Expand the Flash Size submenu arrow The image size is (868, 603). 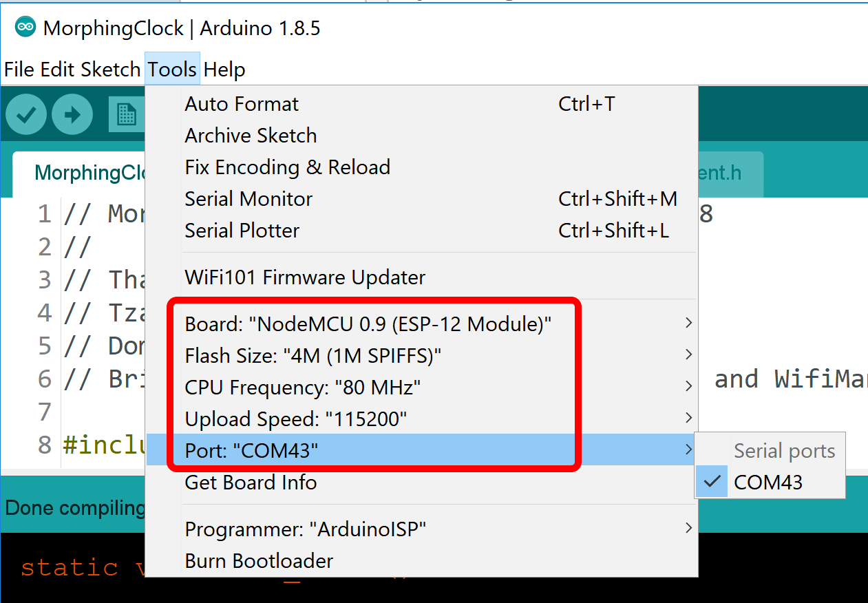(688, 355)
